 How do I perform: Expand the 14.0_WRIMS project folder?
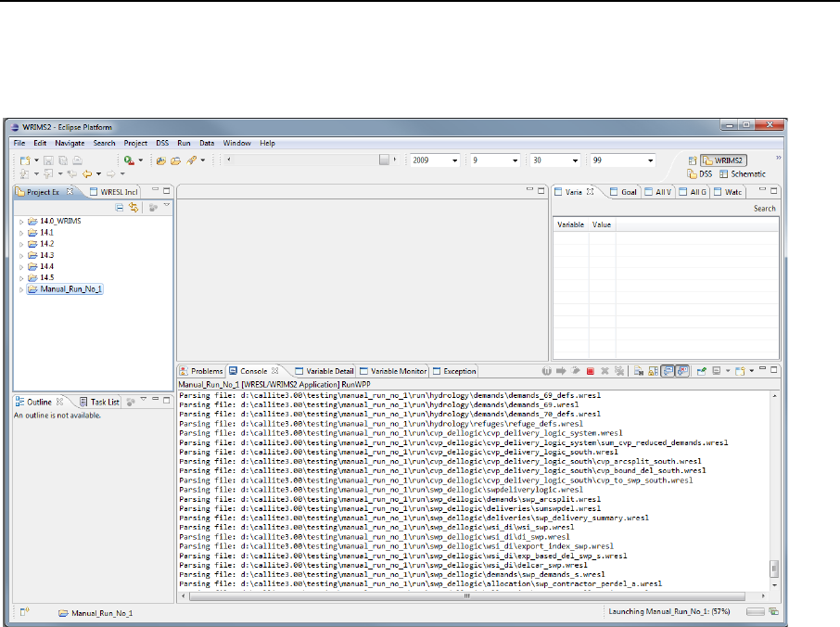(x=20, y=222)
